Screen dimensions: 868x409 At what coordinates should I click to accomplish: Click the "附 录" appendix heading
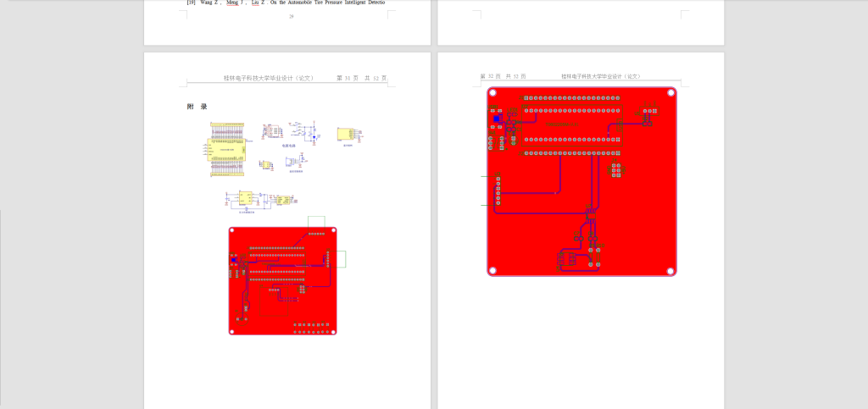(x=197, y=107)
